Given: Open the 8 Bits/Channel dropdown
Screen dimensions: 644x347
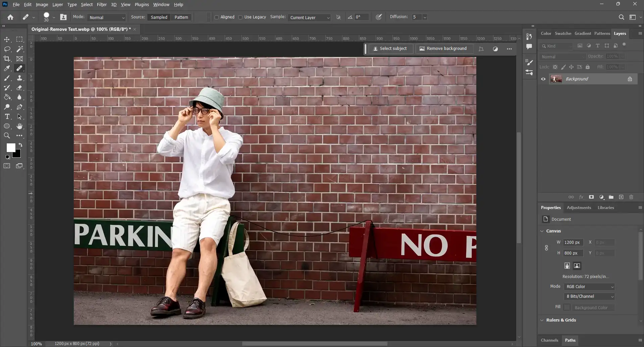Looking at the screenshot, I should tap(589, 296).
